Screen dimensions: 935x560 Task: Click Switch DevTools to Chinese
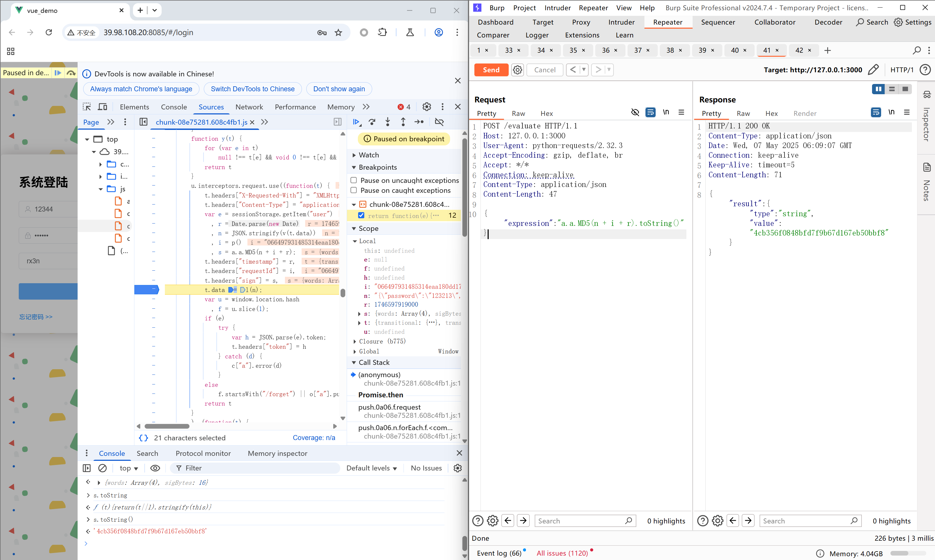coord(252,89)
